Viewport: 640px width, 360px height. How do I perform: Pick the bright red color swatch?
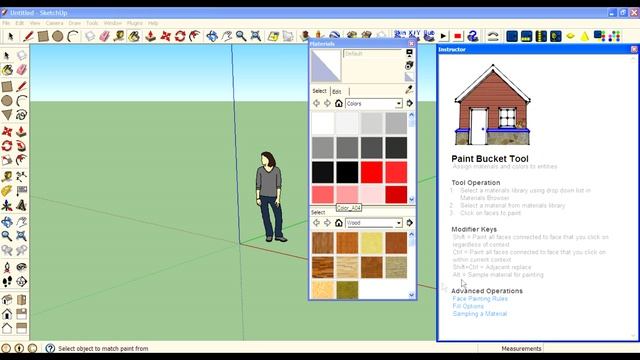pyautogui.click(x=371, y=172)
